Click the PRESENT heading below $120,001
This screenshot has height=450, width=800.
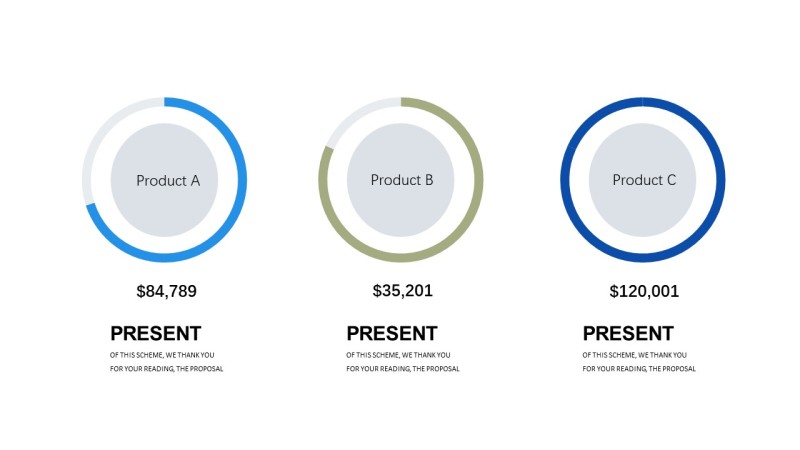628,334
